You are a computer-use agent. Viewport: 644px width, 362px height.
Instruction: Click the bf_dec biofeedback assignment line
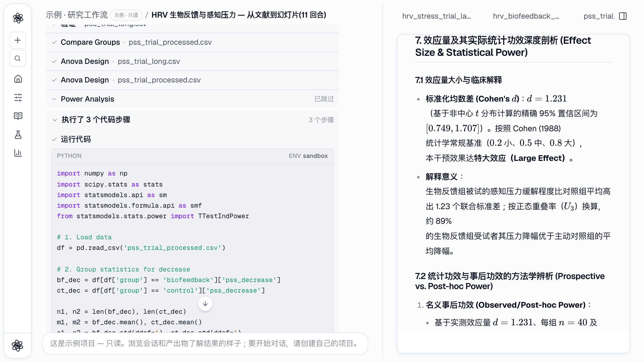[x=169, y=280]
